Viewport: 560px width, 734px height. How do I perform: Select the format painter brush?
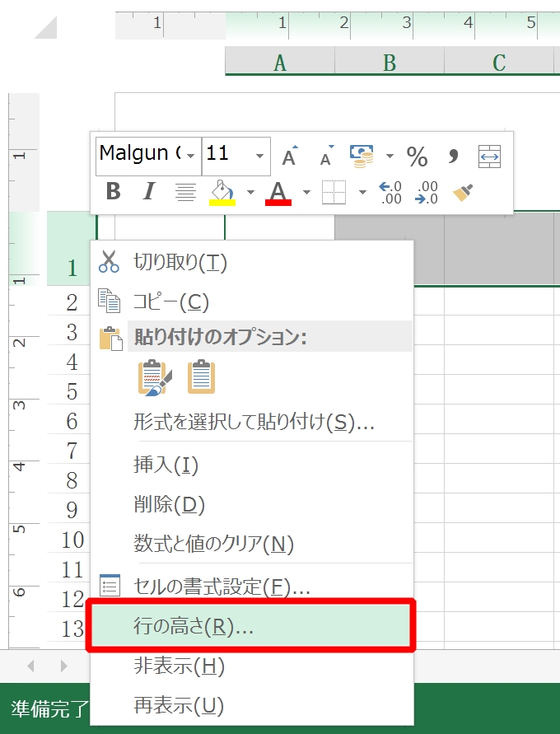(x=464, y=192)
